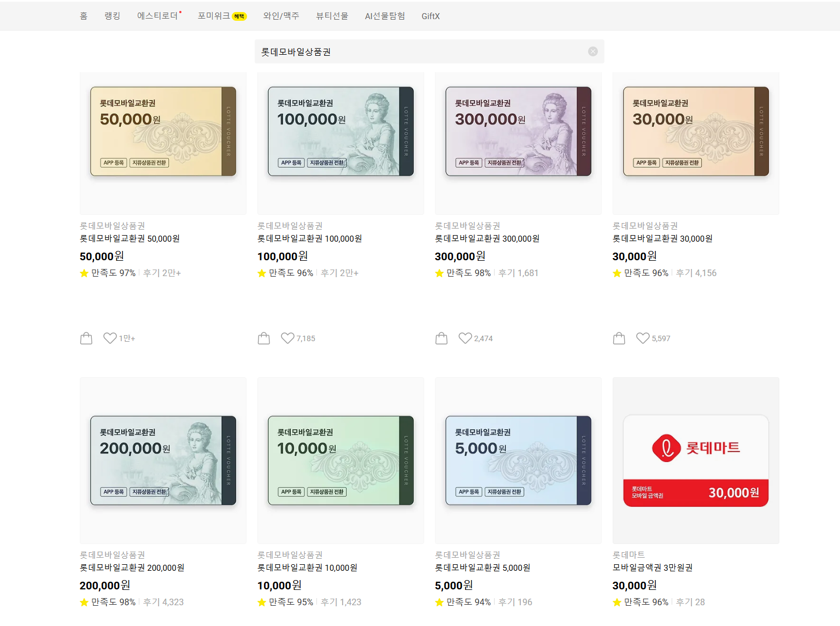Open the 롯데마트 30,000원 card image
The height and width of the screenshot is (626, 840).
696,460
